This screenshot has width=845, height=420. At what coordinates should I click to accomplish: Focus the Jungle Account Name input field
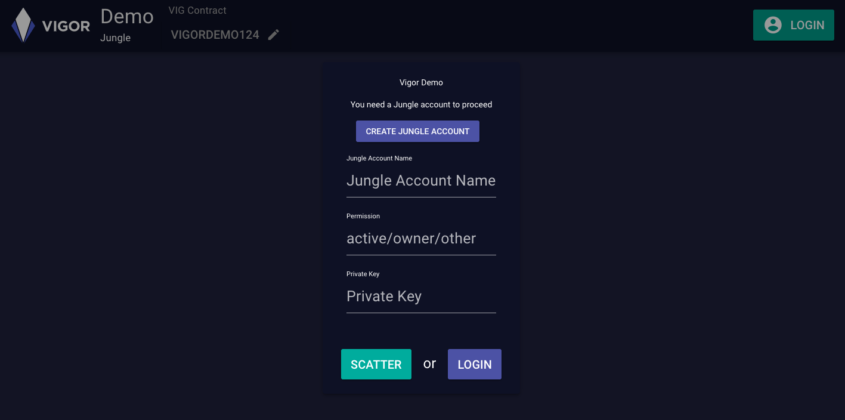click(421, 181)
